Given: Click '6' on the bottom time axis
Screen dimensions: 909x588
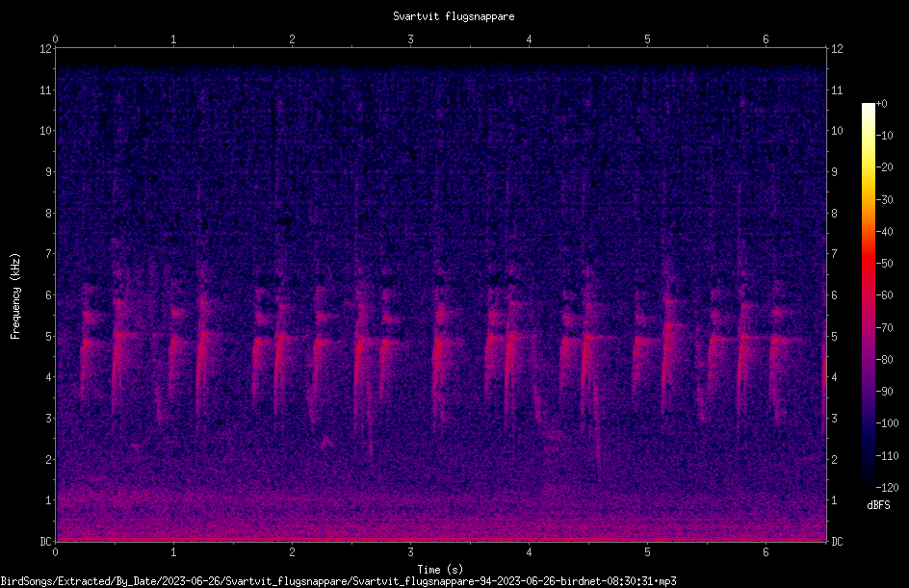Looking at the screenshot, I should [766, 552].
